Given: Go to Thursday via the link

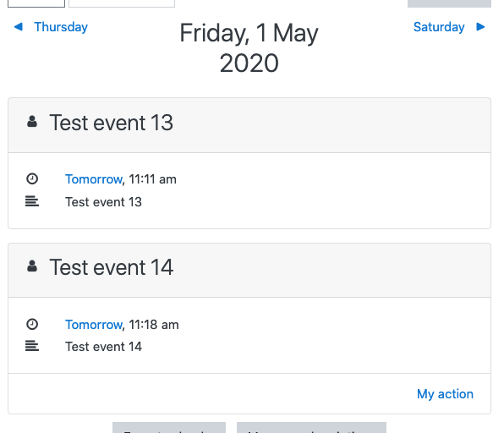Looking at the screenshot, I should click(61, 27).
